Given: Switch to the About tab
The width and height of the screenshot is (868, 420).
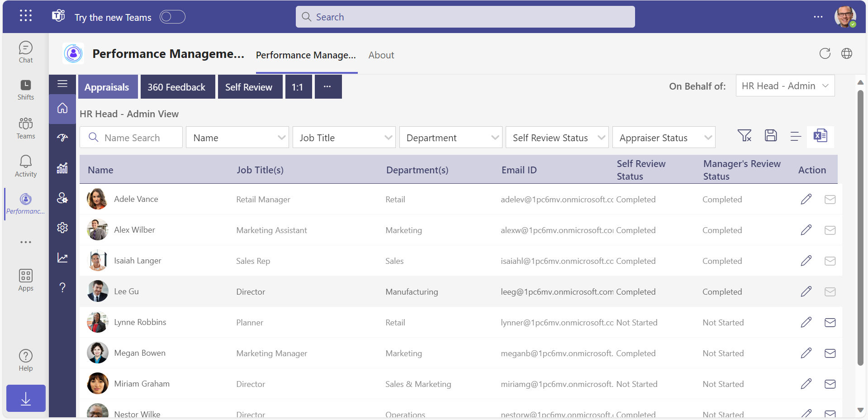Looking at the screenshot, I should tap(381, 55).
